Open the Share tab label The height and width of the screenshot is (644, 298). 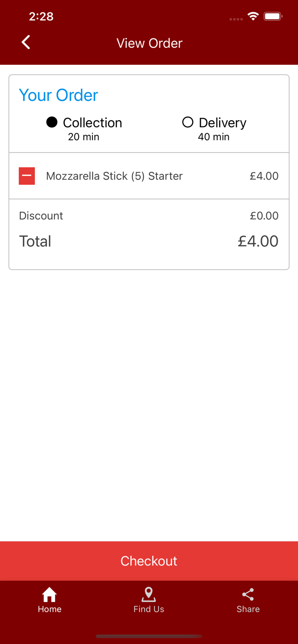pos(248,609)
